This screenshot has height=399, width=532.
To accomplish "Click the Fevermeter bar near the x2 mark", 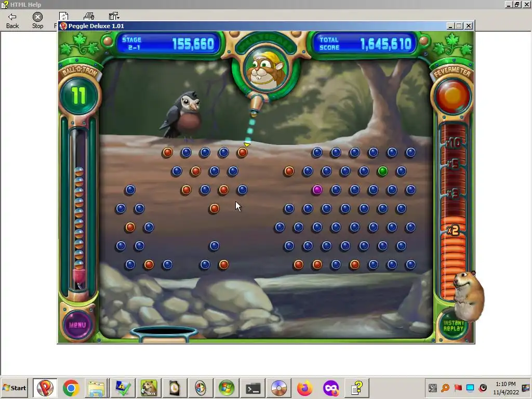I will [453, 230].
